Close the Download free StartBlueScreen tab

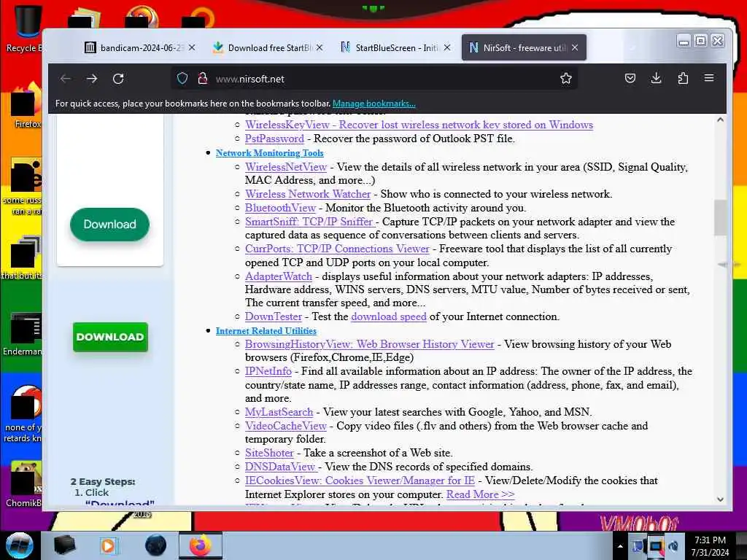click(x=320, y=47)
